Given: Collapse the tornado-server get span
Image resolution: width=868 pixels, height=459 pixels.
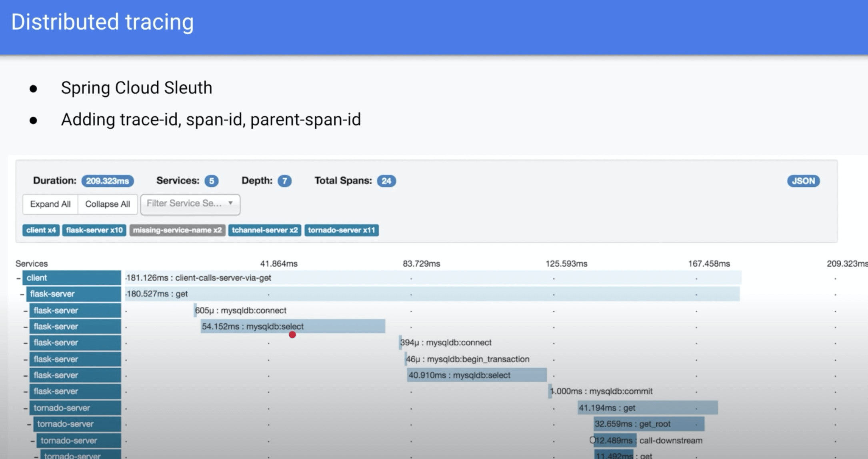Looking at the screenshot, I should coord(26,408).
